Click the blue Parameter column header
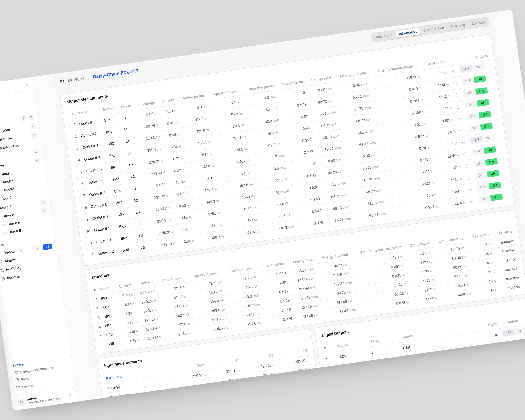 [114, 377]
